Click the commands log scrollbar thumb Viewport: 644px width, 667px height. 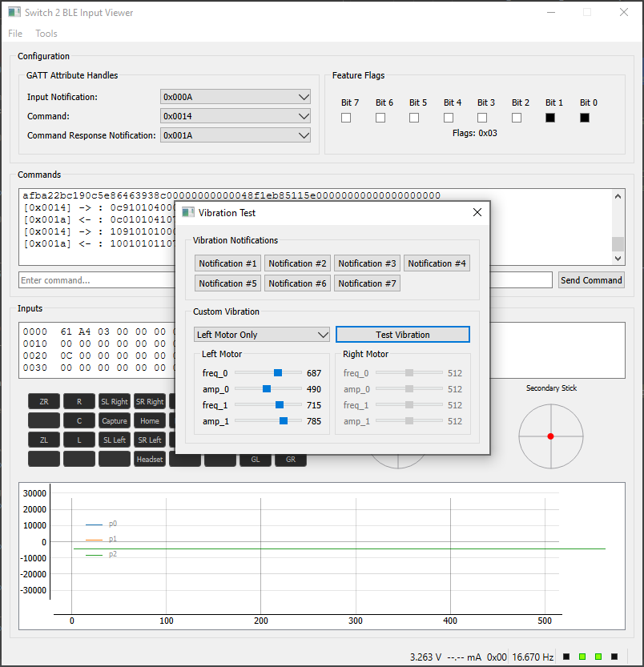(618, 244)
